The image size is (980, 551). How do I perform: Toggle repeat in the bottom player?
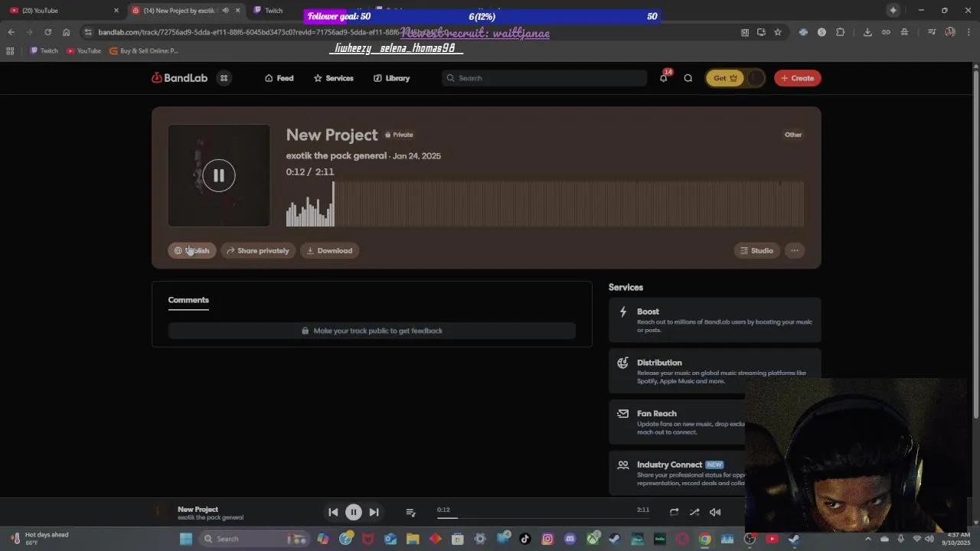(x=674, y=512)
